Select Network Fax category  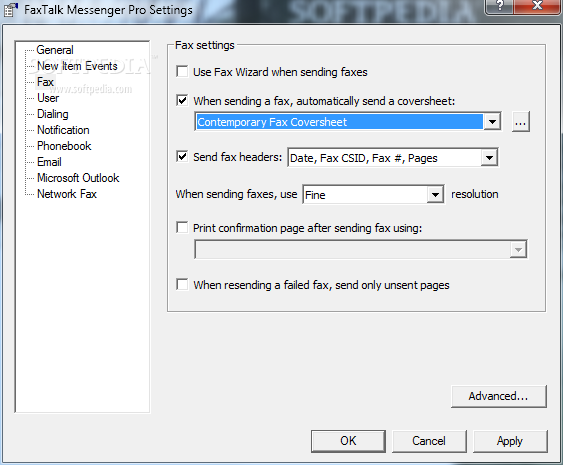point(67,194)
